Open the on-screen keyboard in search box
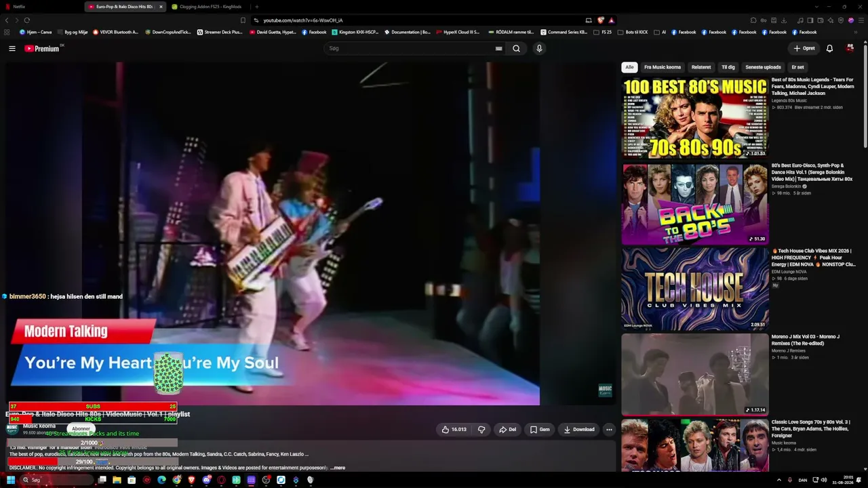This screenshot has width=868, height=488. [x=498, y=48]
